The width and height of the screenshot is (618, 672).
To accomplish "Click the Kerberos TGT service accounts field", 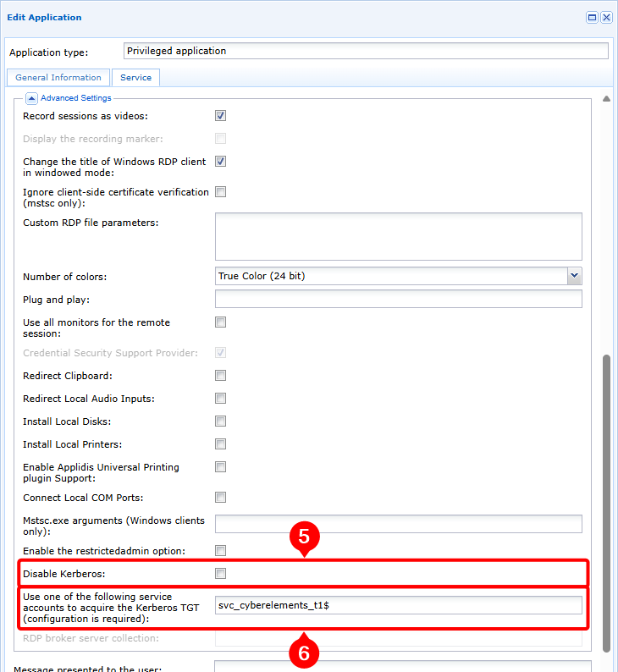I will tap(398, 605).
